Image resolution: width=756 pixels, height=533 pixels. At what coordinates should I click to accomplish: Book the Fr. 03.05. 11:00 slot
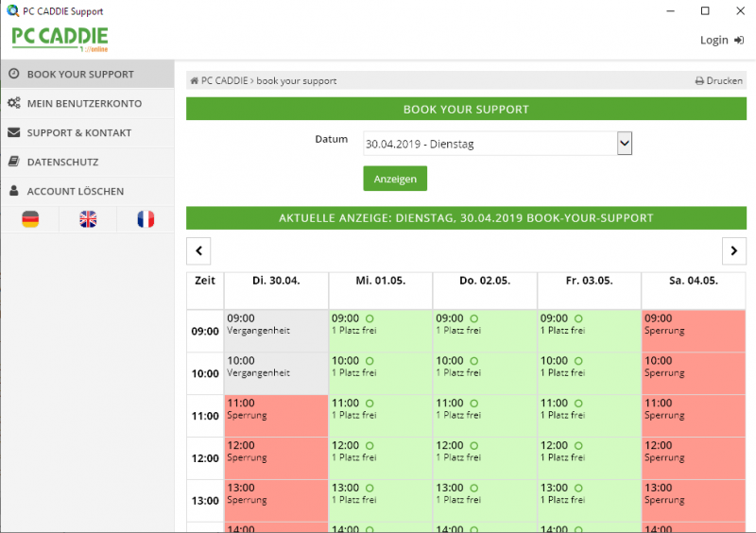coord(589,415)
